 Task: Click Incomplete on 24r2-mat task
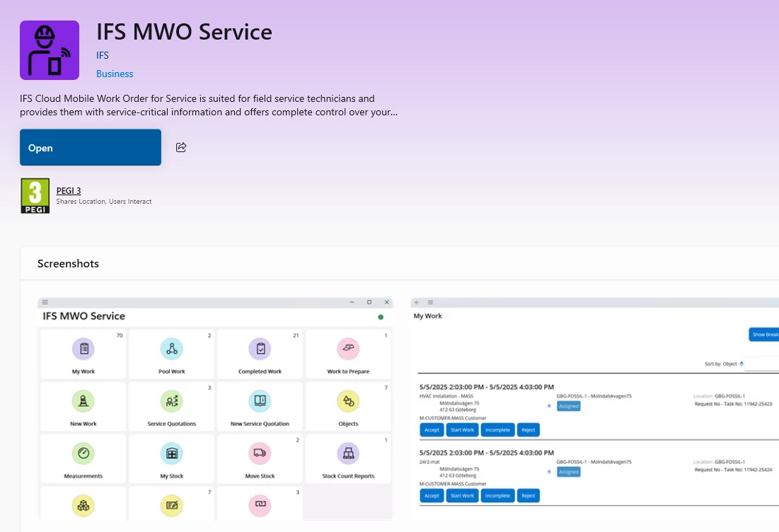click(x=498, y=495)
